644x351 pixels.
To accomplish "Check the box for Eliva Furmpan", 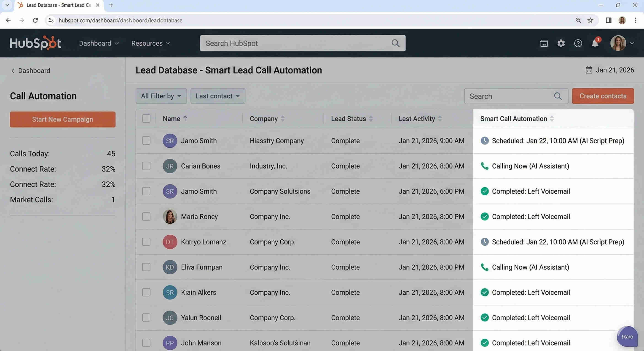I will pyautogui.click(x=146, y=267).
